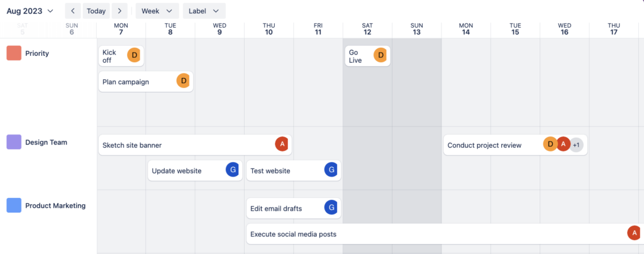Open the Plan campaign task

[x=135, y=82]
